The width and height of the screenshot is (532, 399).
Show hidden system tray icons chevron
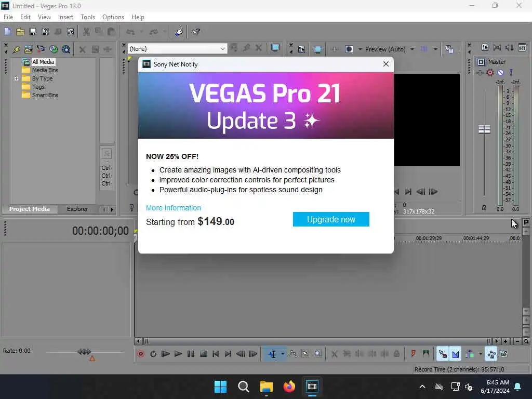click(x=422, y=387)
